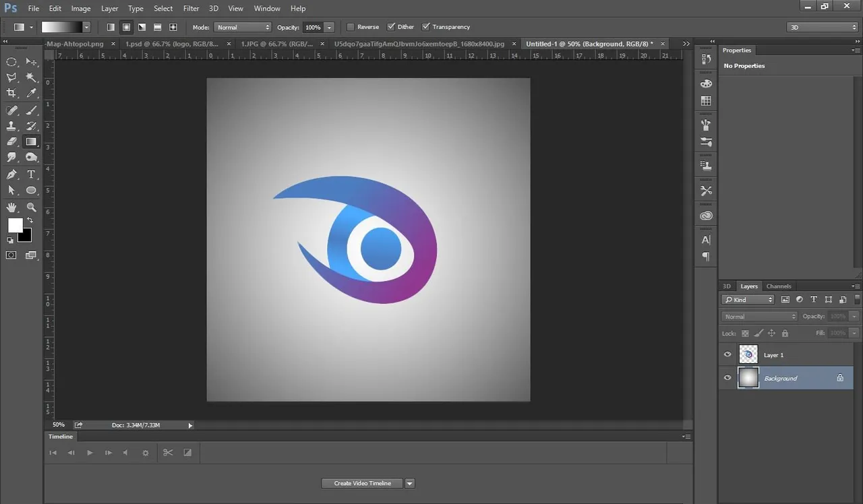
Task: Open the 3D workspace dropdown
Action: coord(822,27)
